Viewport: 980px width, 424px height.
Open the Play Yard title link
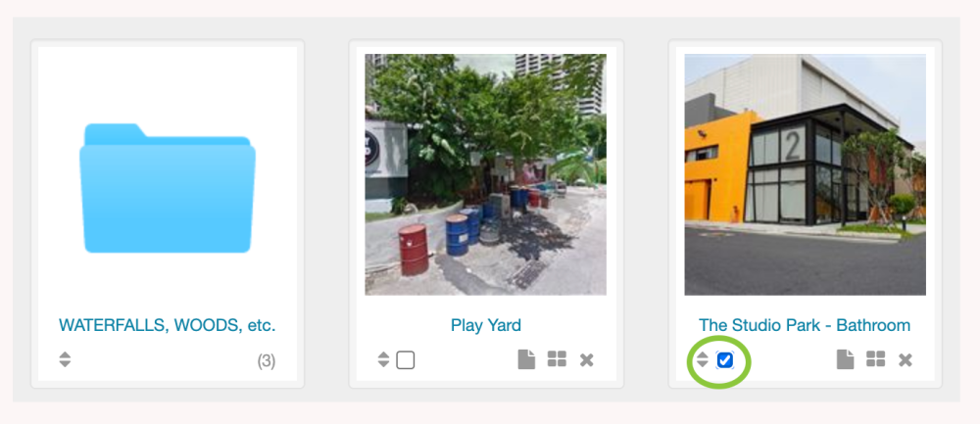coord(486,325)
